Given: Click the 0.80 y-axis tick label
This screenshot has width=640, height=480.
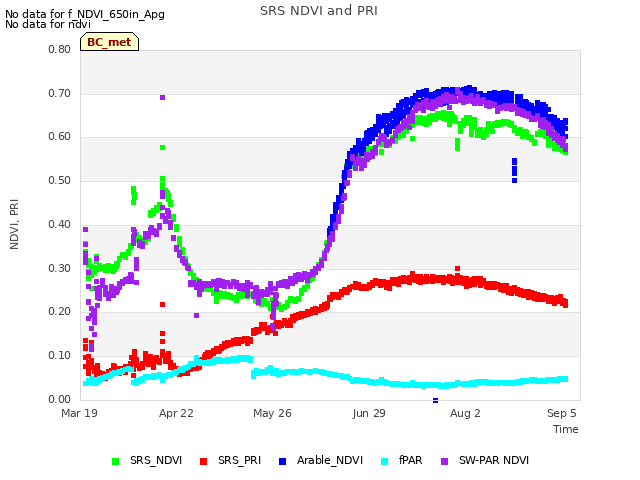Looking at the screenshot, I should coord(60,49).
